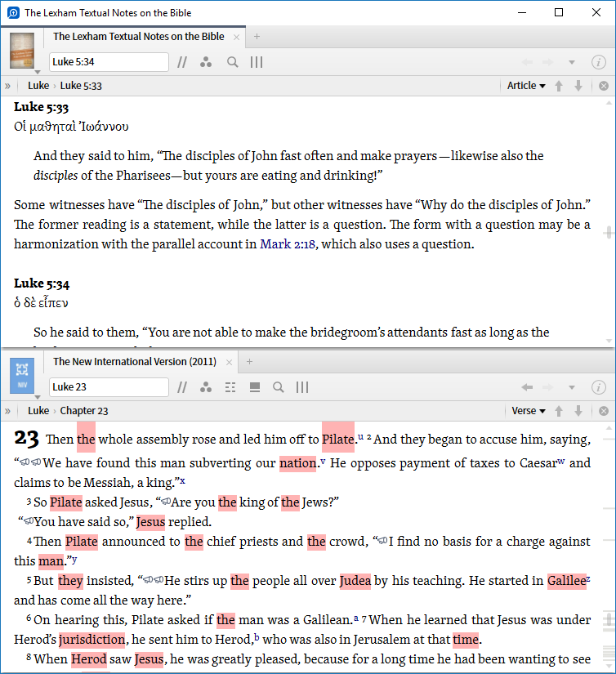Click the Luke 5:34 reference box

109,62
